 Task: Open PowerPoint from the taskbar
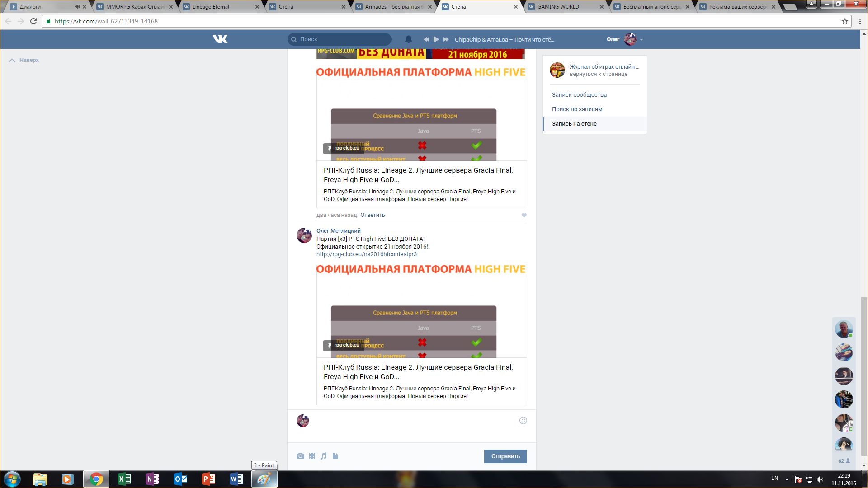click(208, 479)
